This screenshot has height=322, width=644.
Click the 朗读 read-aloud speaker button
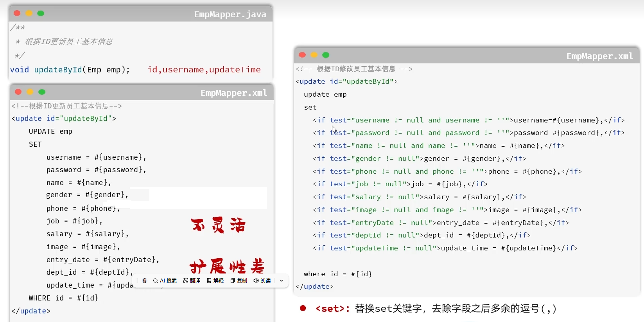[x=262, y=281]
